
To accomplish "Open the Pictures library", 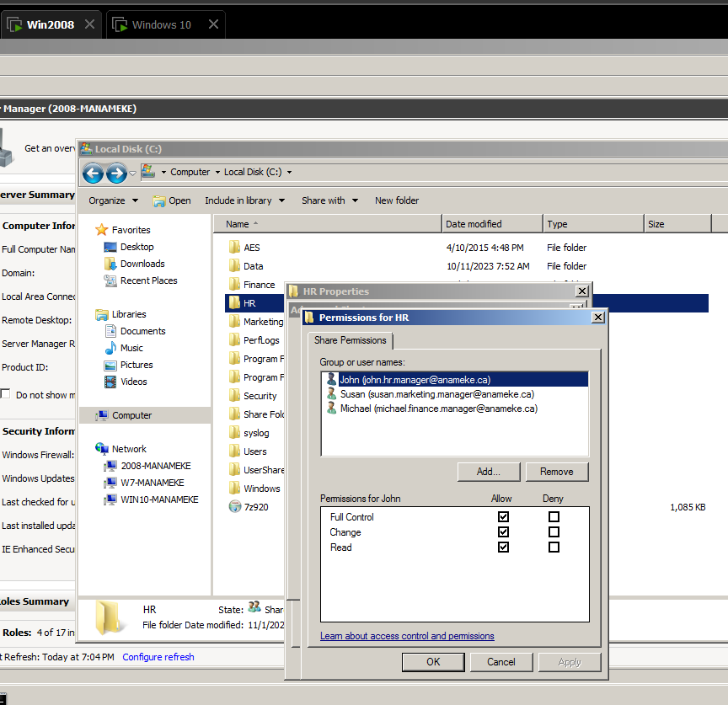I will tap(136, 365).
